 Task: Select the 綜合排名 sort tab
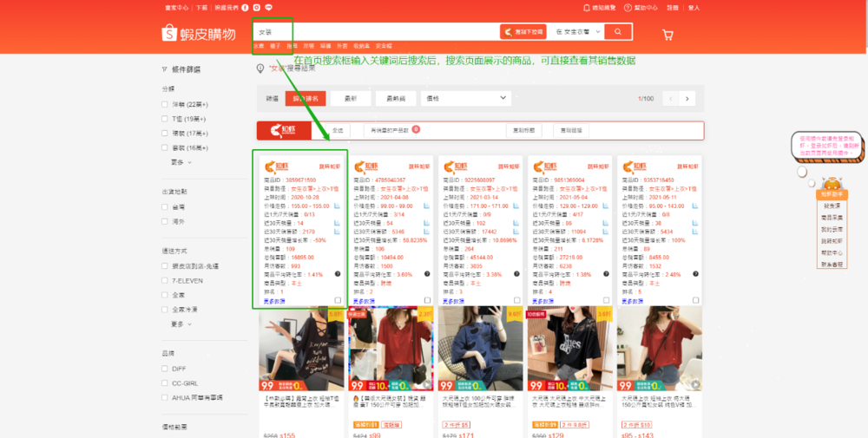tap(306, 98)
